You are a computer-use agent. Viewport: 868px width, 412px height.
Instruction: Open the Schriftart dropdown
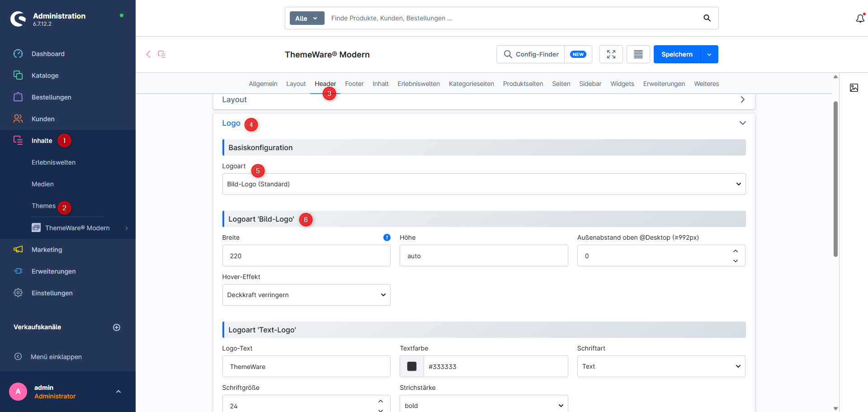click(x=661, y=366)
